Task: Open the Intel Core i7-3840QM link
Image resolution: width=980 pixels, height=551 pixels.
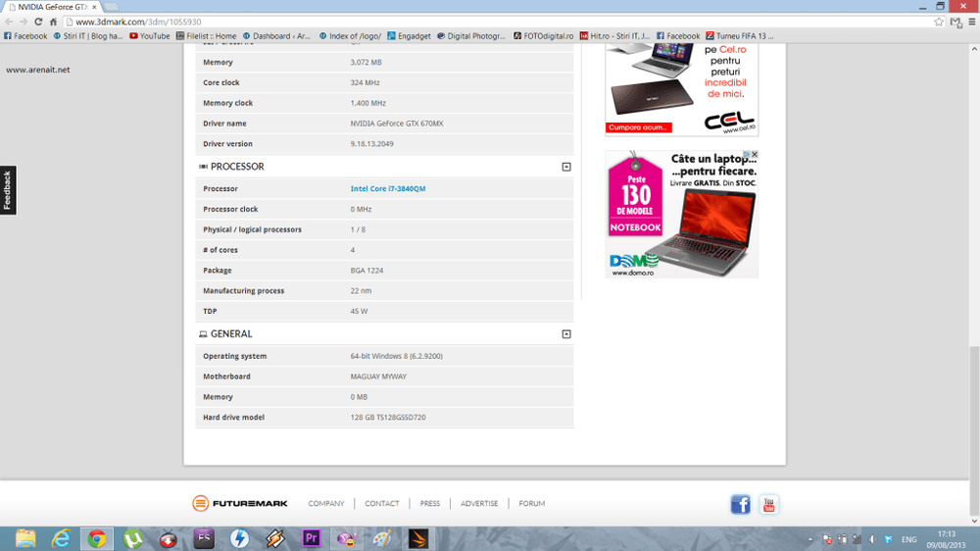Action: point(387,189)
